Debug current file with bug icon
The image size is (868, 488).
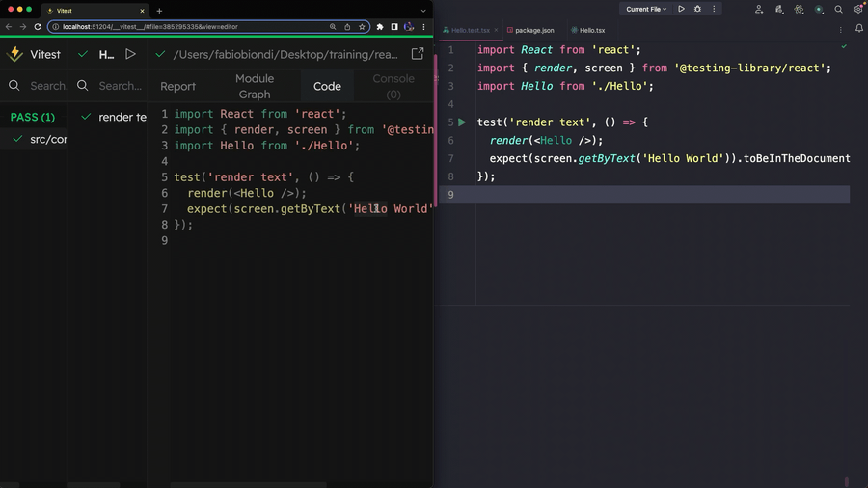[x=697, y=9]
